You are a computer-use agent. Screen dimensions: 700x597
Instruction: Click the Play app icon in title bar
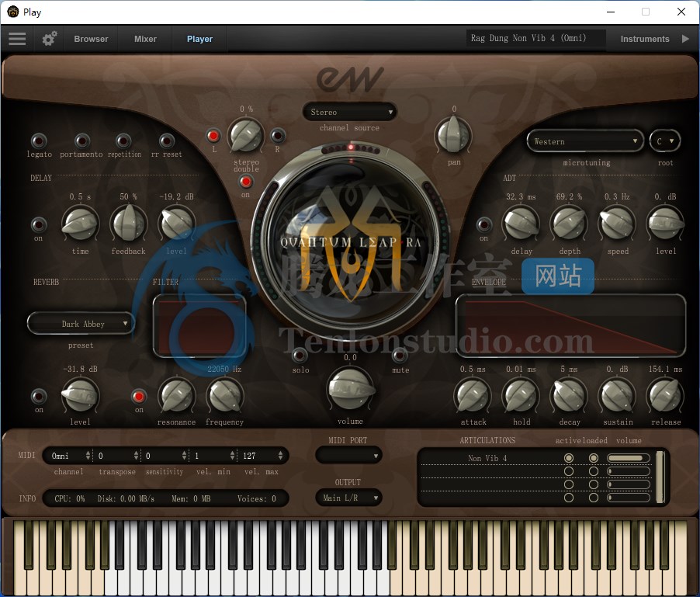pos(13,12)
